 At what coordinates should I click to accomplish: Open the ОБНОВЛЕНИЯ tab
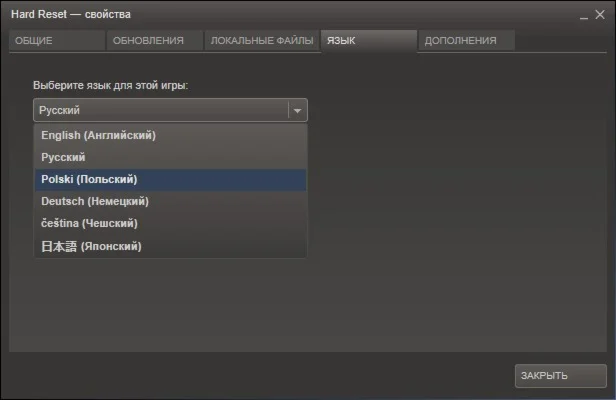[154, 40]
